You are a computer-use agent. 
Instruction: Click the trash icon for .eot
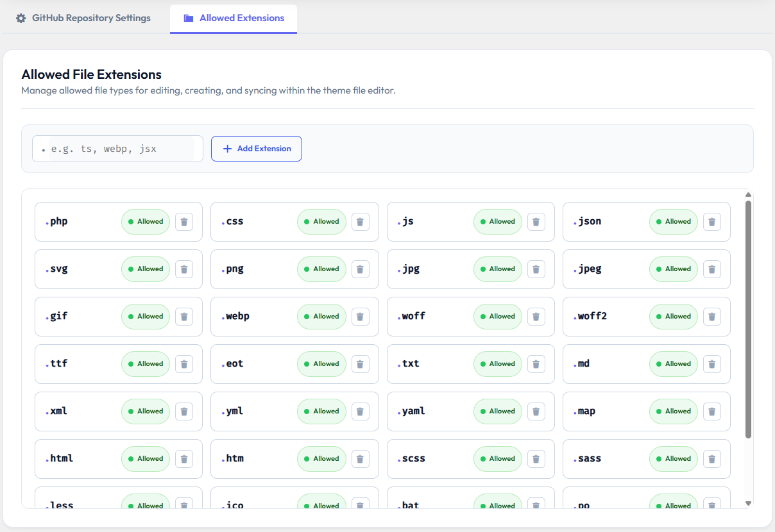[360, 364]
